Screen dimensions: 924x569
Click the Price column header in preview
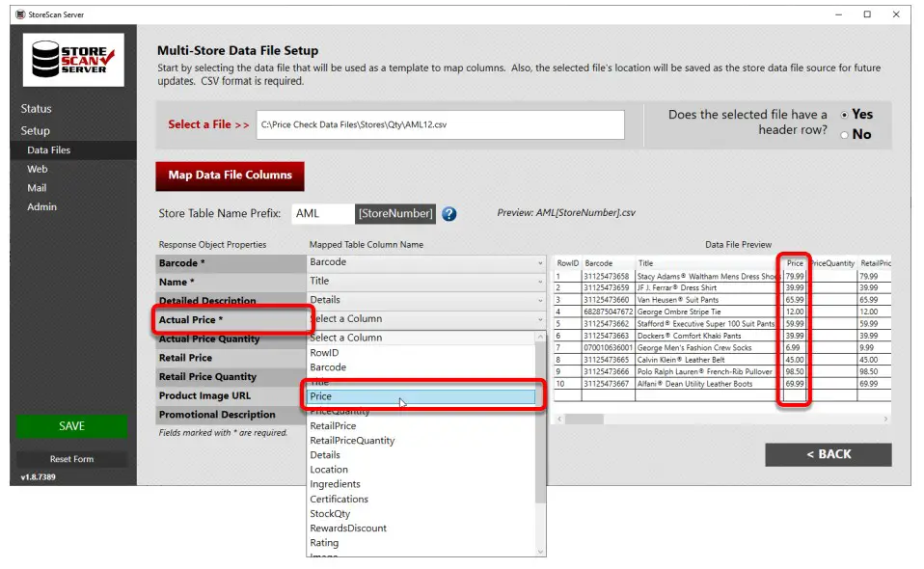coord(795,263)
